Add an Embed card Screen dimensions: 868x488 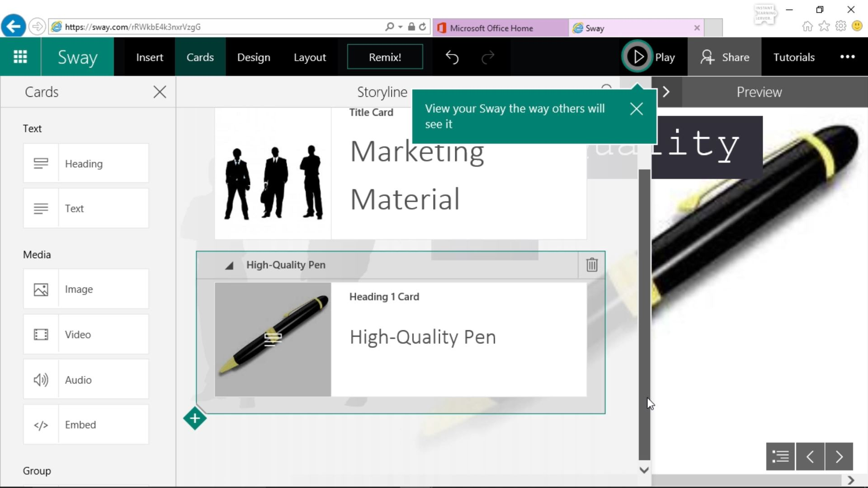coord(85,424)
